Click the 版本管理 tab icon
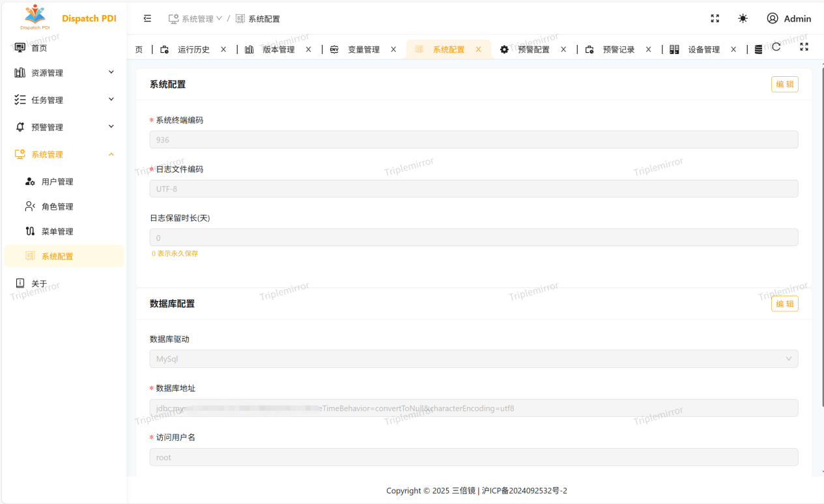 pyautogui.click(x=249, y=49)
